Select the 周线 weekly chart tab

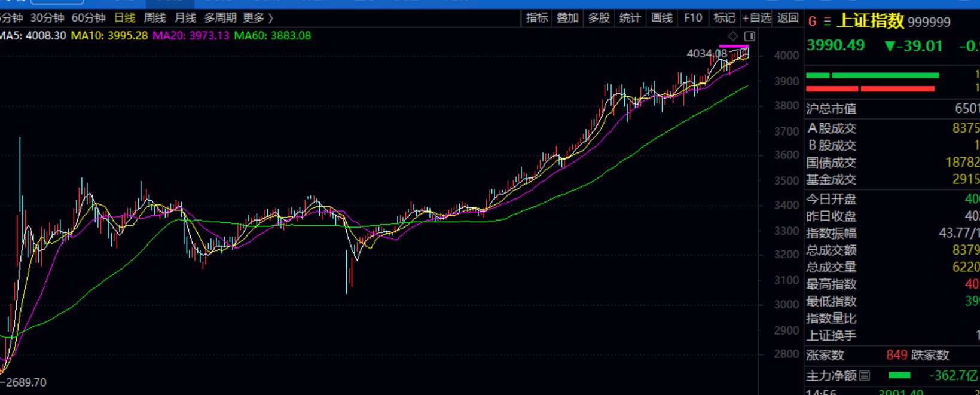(155, 18)
